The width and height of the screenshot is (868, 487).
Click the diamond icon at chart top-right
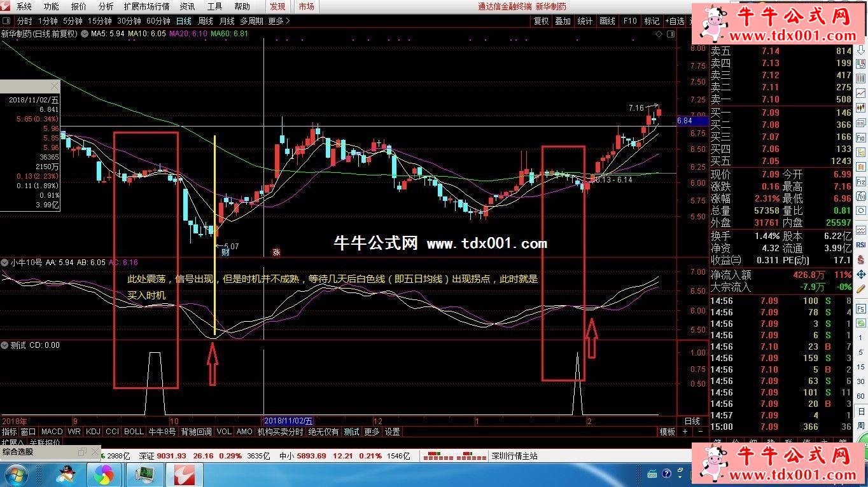(x=659, y=35)
